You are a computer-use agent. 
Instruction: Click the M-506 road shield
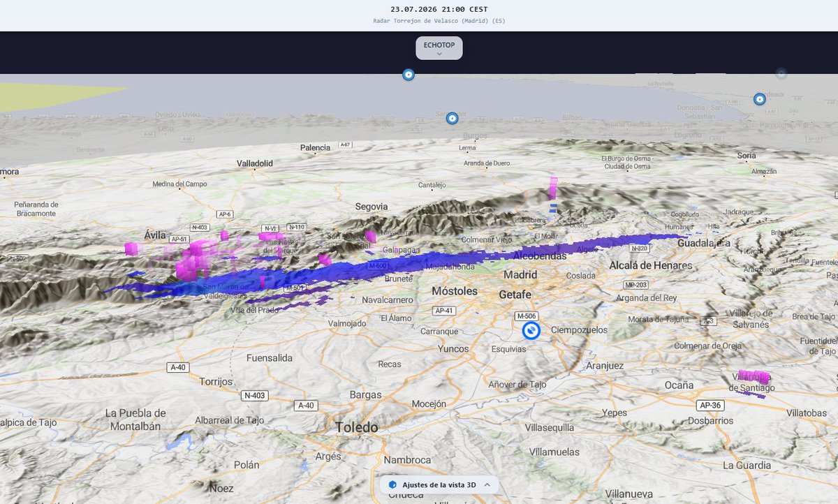point(526,316)
